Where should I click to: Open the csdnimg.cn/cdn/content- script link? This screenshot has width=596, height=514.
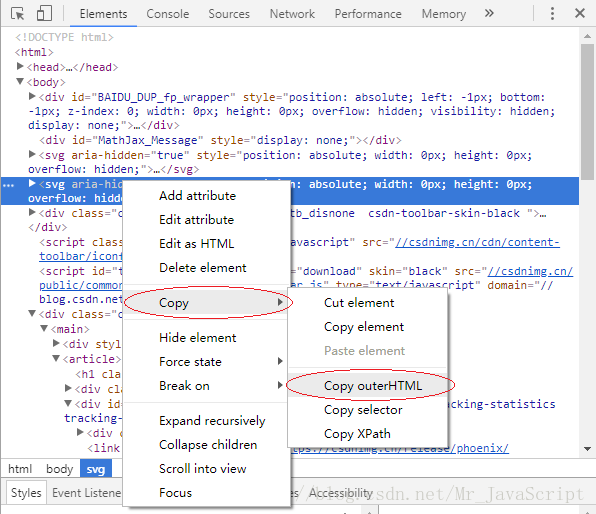coord(477,242)
